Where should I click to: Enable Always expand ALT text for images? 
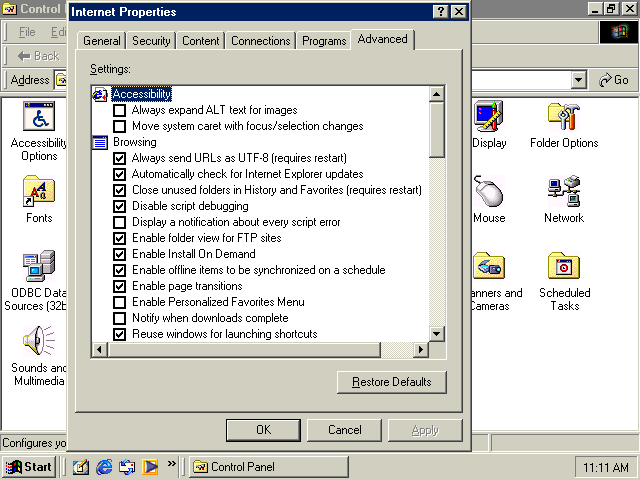click(119, 110)
